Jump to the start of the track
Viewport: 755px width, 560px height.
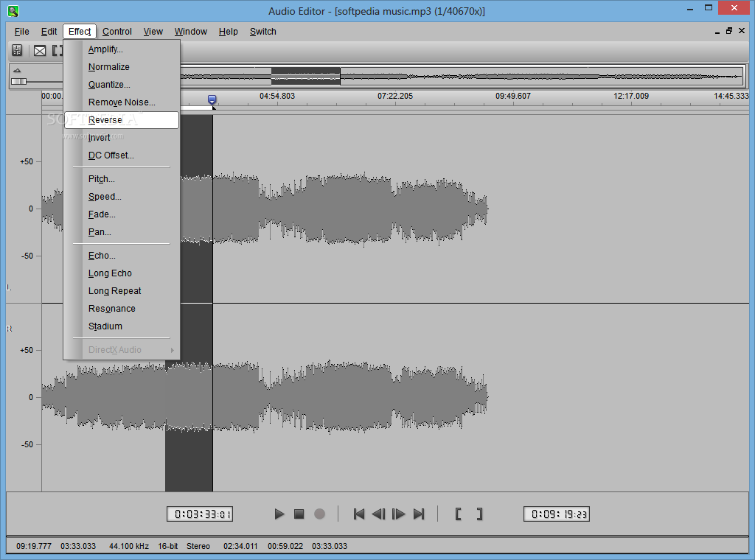(359, 514)
